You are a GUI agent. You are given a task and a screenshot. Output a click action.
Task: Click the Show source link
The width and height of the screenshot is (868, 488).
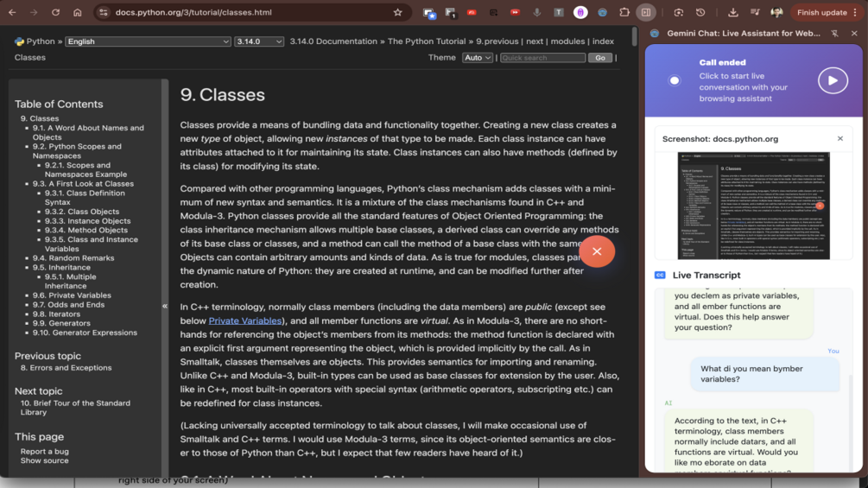click(44, 460)
